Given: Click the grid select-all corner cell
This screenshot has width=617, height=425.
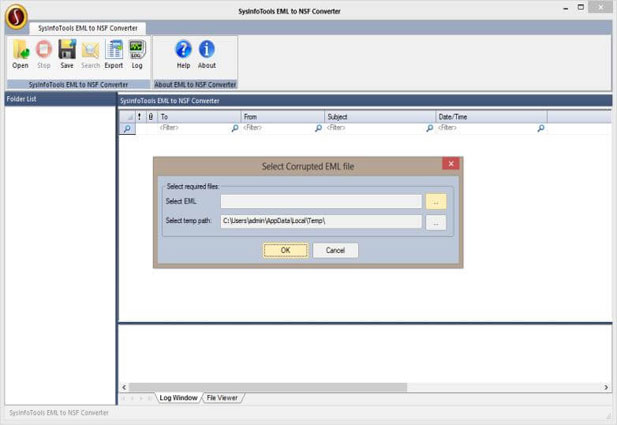Looking at the screenshot, I should point(127,116).
